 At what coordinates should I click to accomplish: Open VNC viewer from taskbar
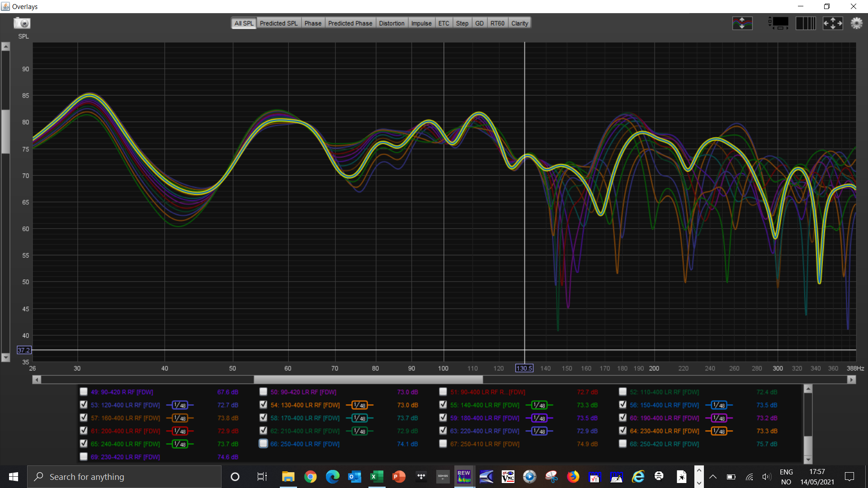pos(508,477)
